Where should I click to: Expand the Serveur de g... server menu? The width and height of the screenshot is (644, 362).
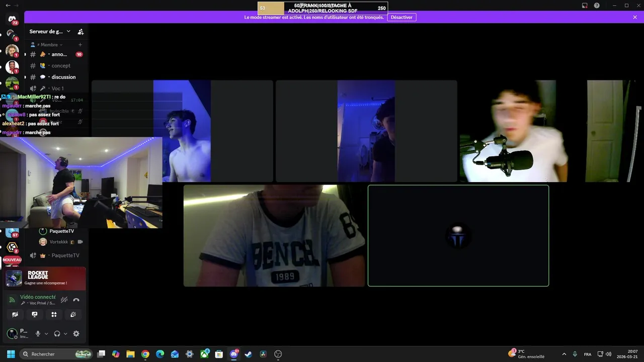coord(50,32)
